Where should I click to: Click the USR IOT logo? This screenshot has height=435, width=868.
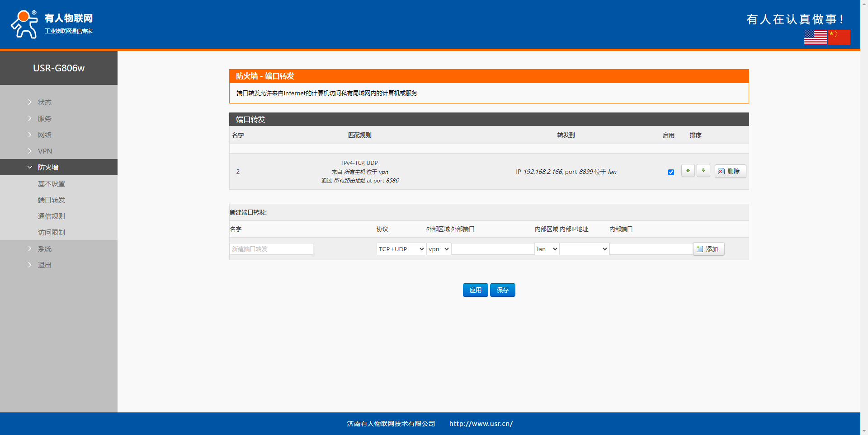[x=52, y=24]
